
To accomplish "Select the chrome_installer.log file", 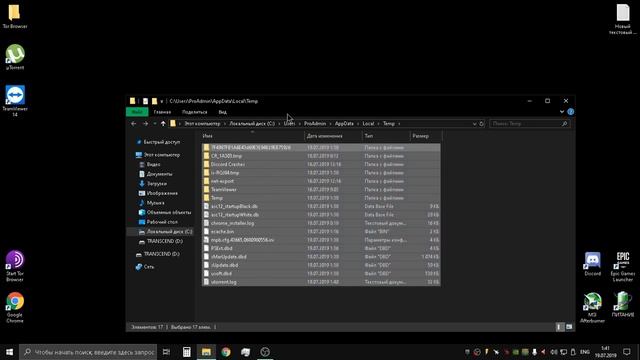I will 321,223.
